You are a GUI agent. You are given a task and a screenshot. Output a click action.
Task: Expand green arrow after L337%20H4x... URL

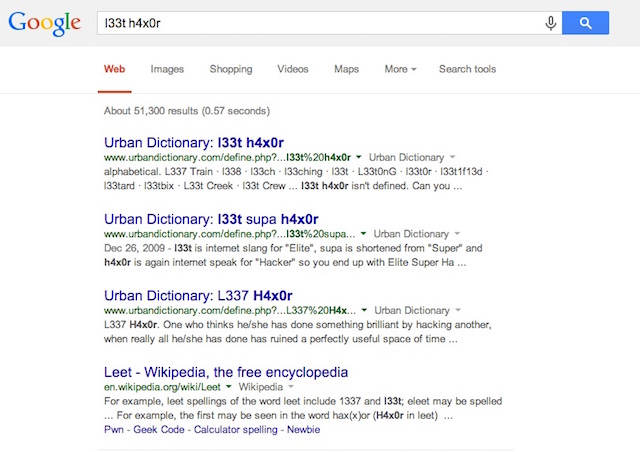pyautogui.click(x=364, y=310)
